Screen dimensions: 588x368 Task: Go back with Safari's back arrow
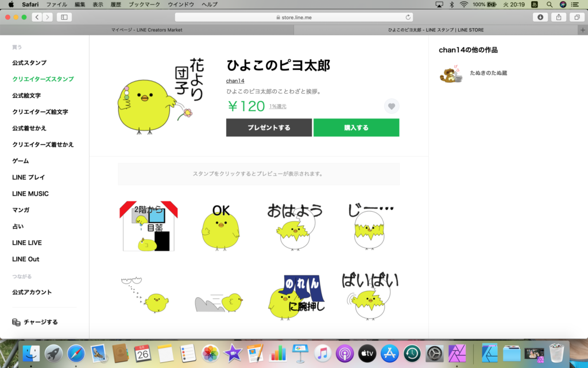[37, 17]
